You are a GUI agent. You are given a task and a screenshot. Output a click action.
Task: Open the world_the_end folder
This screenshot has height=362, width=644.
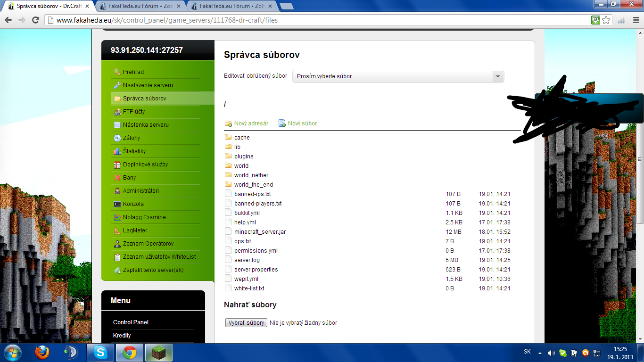click(254, 185)
